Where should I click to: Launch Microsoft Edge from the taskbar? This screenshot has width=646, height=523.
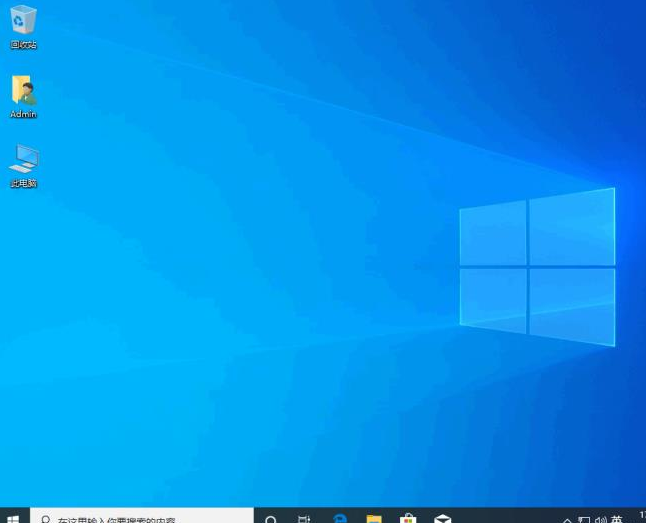[x=340, y=518]
